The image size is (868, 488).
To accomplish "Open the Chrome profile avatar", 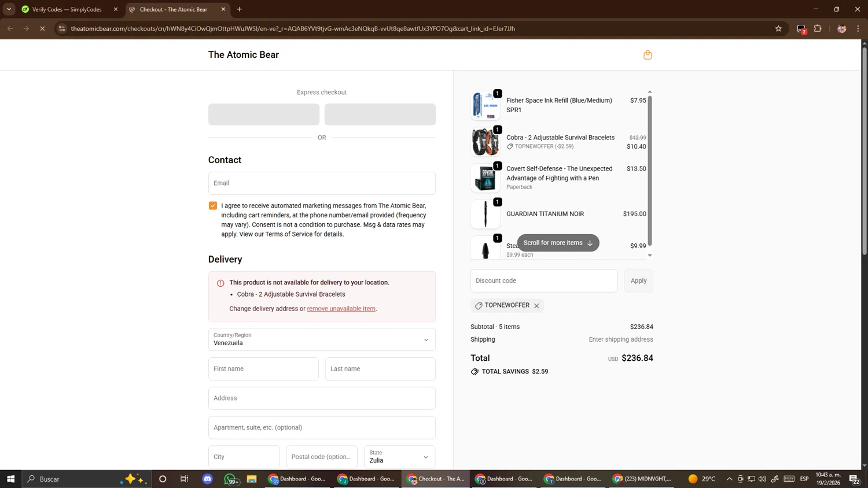I will tap(842, 28).
